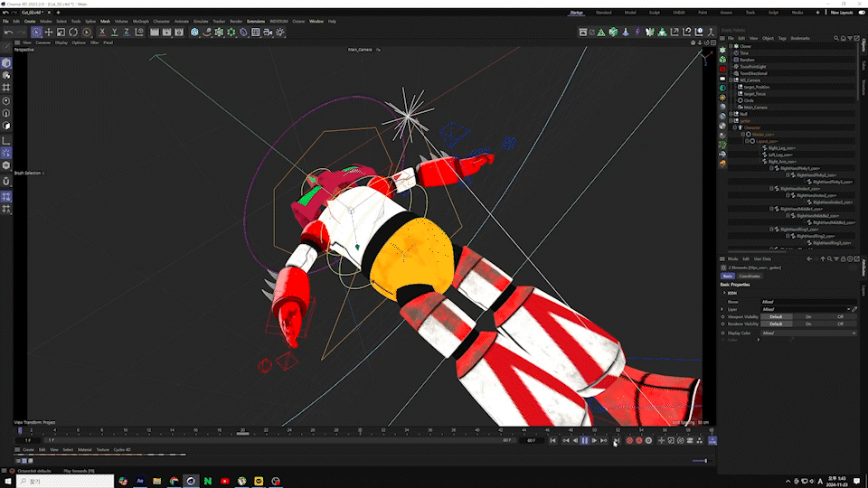Viewport: 868px width, 488px height.
Task: Go to start of timeline
Action: (x=552, y=440)
